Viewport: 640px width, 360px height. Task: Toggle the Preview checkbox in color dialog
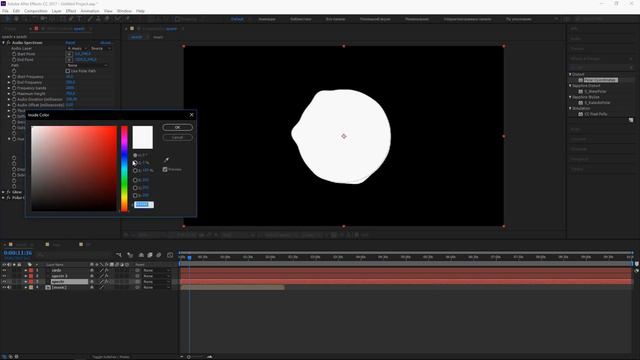tap(165, 169)
